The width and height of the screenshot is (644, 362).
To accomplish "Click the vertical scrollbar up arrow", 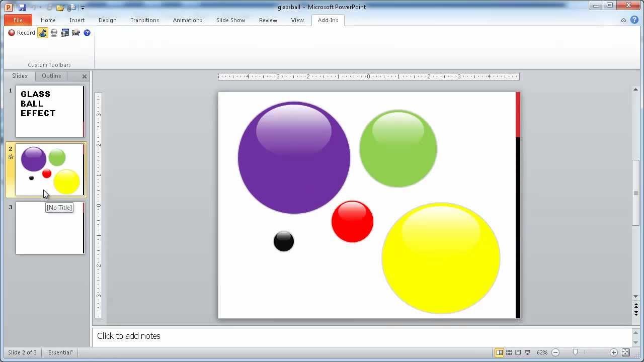I will [x=636, y=89].
